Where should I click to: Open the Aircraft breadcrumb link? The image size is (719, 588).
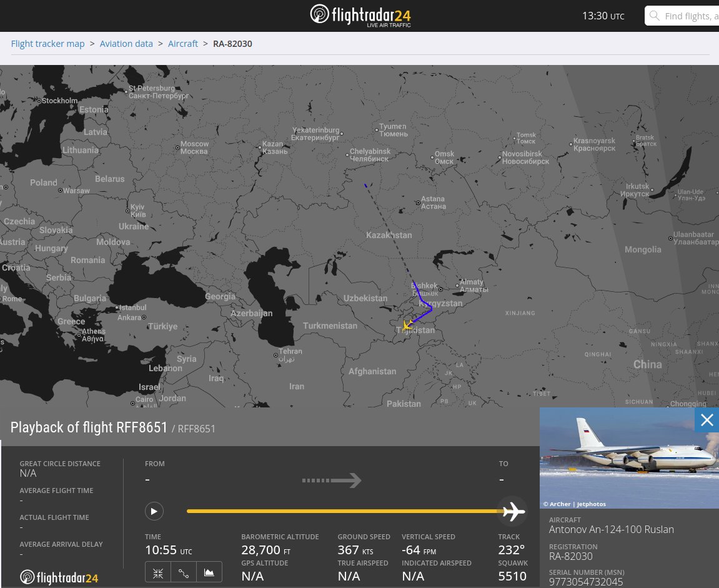(x=183, y=44)
